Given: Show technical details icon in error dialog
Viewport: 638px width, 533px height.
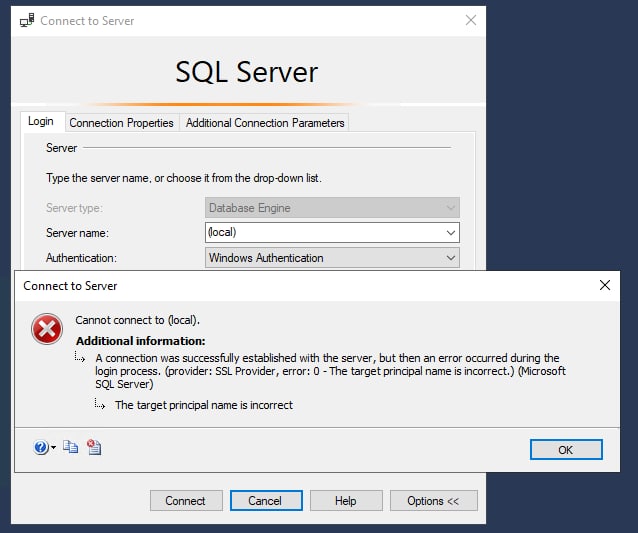Looking at the screenshot, I should [x=94, y=447].
